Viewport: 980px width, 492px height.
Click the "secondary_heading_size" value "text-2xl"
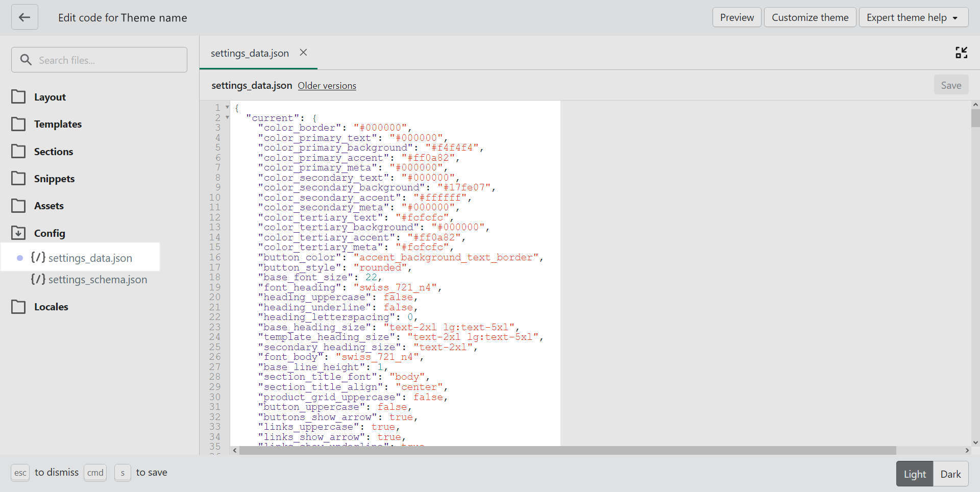(443, 347)
